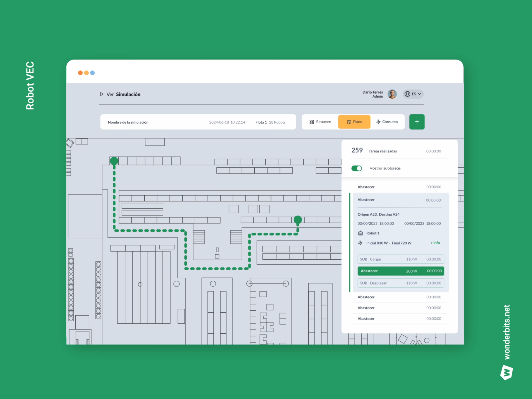532x399 pixels.
Task: Open Darío Terrés profile avatar
Action: (x=392, y=94)
